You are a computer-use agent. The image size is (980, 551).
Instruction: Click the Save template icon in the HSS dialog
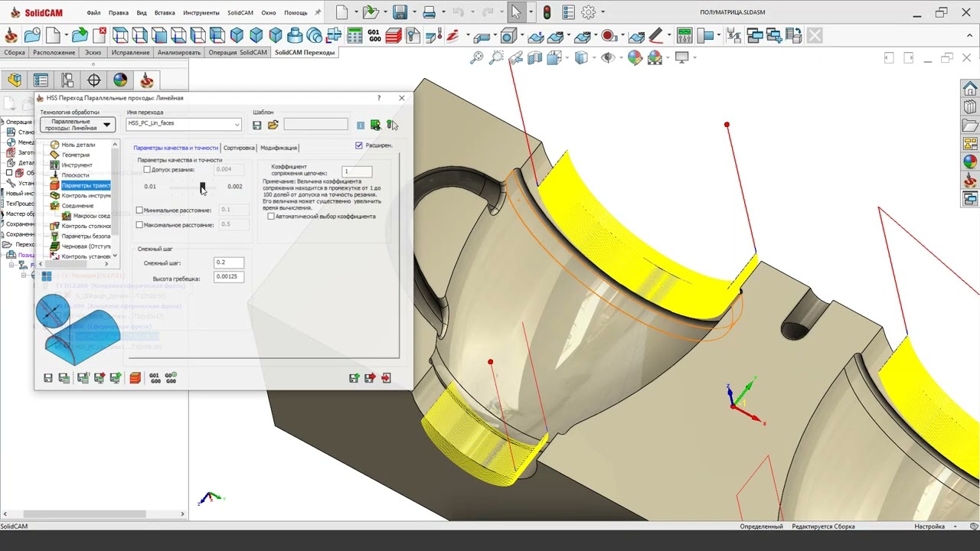tap(257, 125)
